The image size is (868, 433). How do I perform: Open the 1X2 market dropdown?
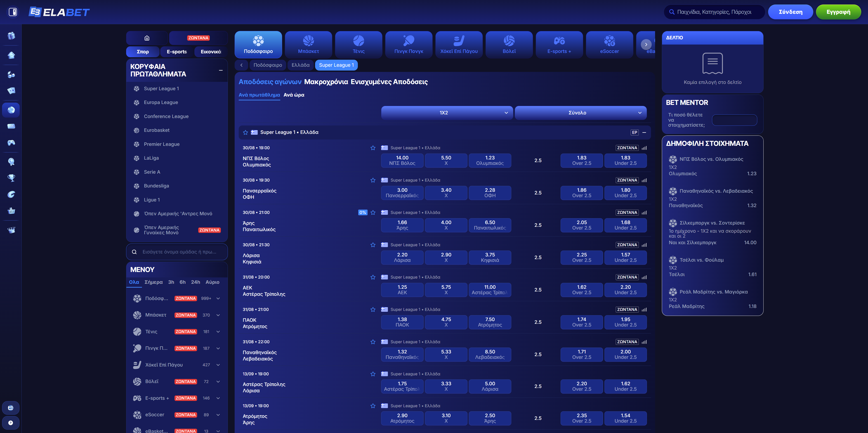tap(447, 113)
